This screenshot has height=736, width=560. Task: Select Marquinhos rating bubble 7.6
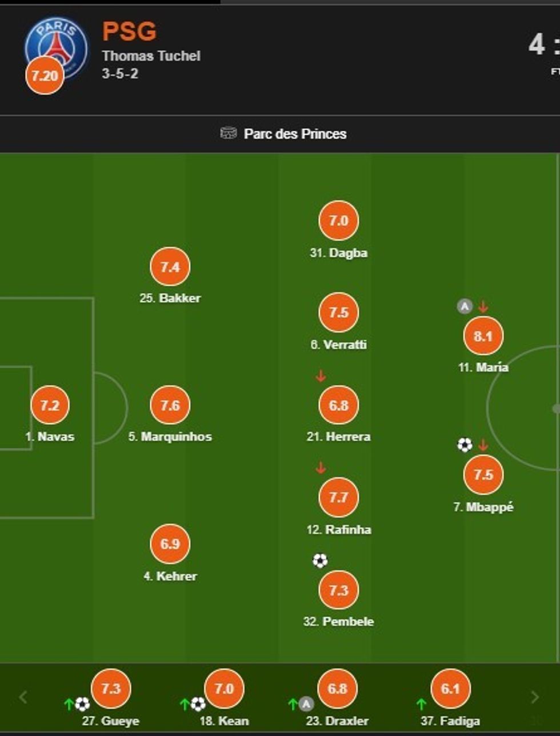point(170,405)
